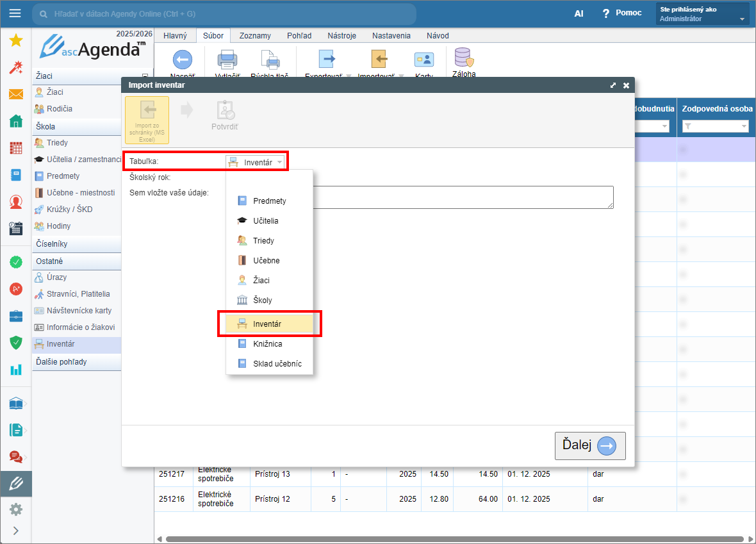Open Stravníci, Platitelia in left panel
Screen dimensions: 756x544
(x=78, y=294)
